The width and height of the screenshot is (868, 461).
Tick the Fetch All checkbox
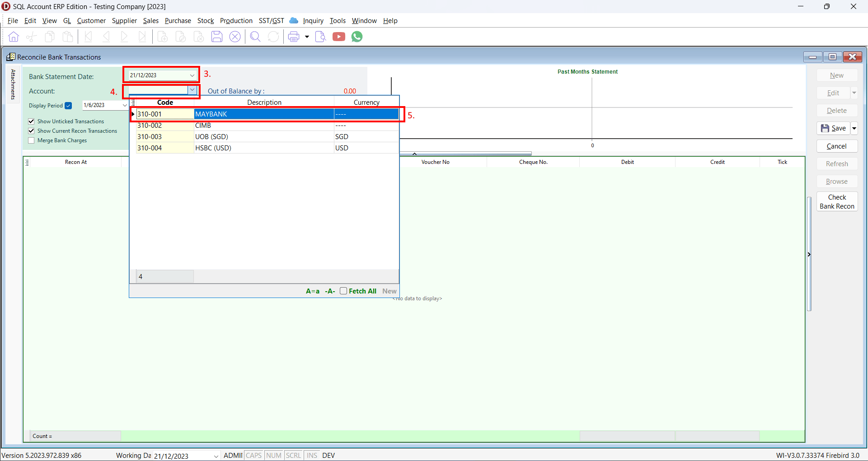[343, 291]
